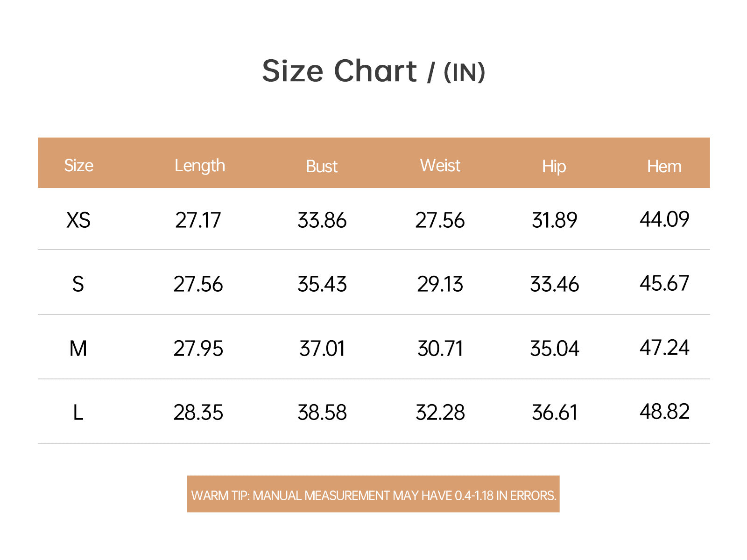Click the warm tip measurement banner
The image size is (747, 560).
click(373, 494)
